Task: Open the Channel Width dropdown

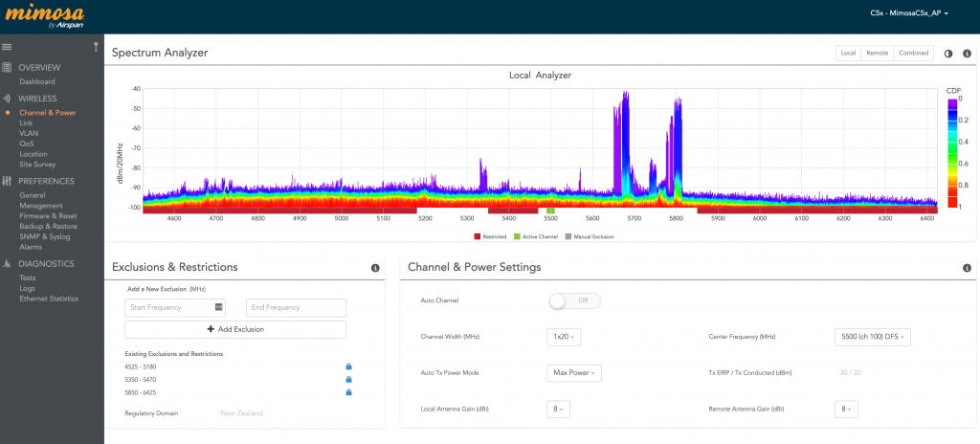Action: (563, 337)
